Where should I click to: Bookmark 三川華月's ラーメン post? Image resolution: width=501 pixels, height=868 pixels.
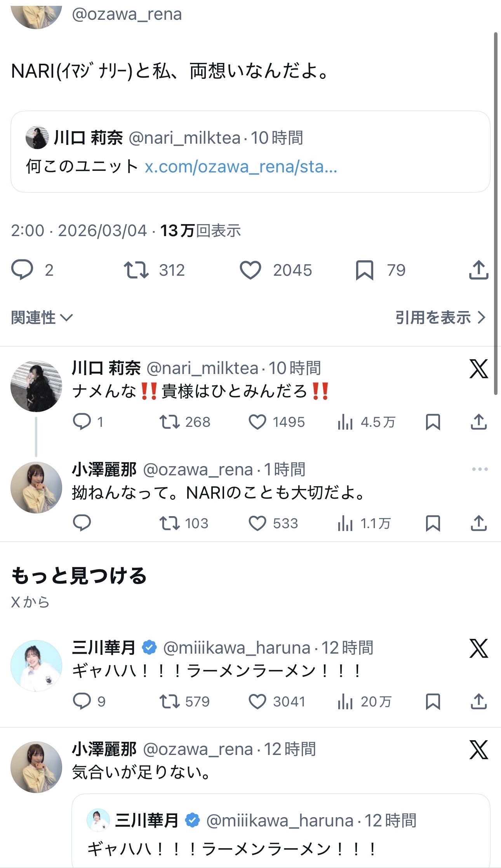click(433, 702)
